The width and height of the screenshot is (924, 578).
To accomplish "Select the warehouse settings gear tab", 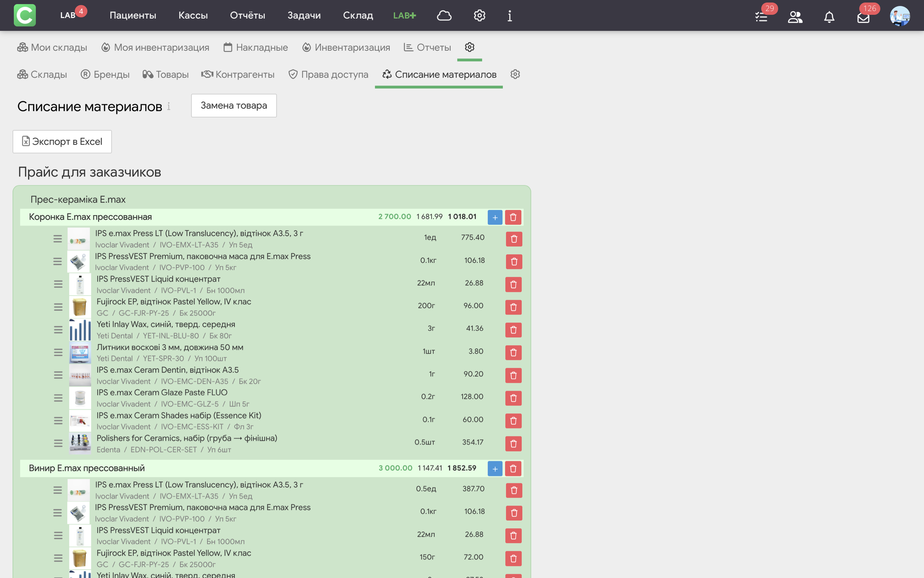I will [x=470, y=47].
